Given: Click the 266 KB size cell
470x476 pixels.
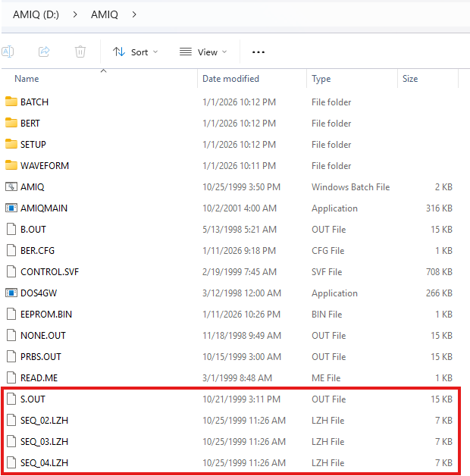Looking at the screenshot, I should coord(439,293).
